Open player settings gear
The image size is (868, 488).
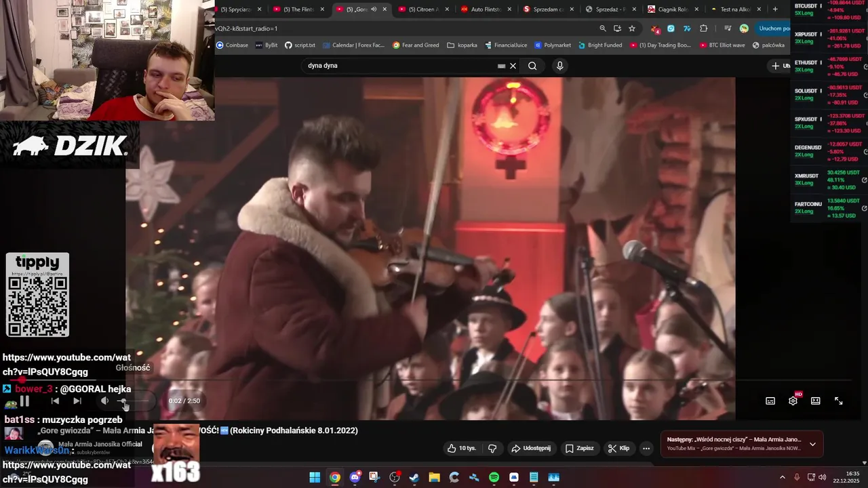click(793, 401)
